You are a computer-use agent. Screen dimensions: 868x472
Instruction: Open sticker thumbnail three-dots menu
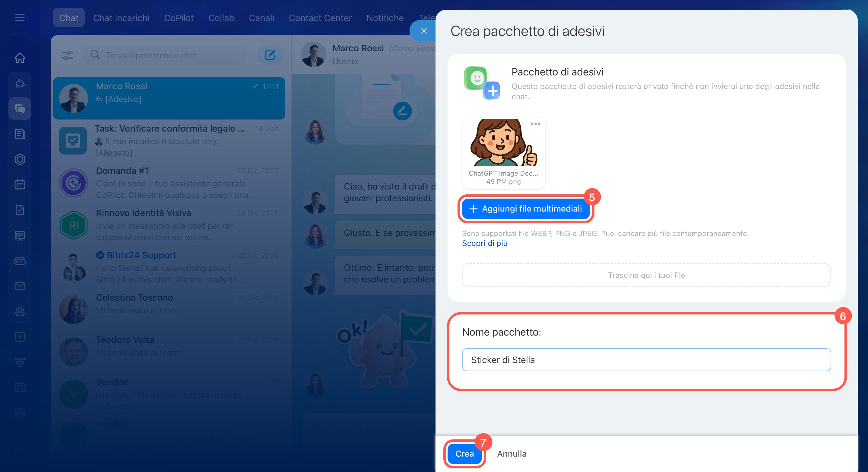click(535, 124)
